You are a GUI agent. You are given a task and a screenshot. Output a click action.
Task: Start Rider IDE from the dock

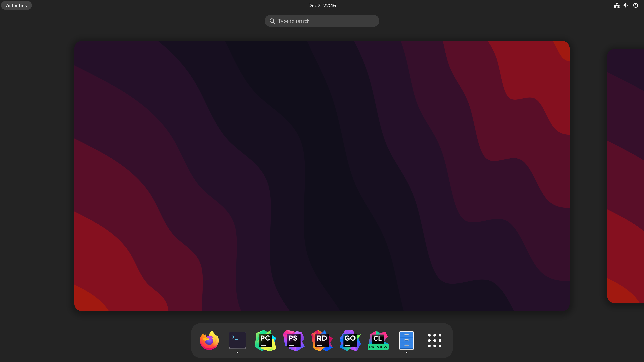[322, 340]
